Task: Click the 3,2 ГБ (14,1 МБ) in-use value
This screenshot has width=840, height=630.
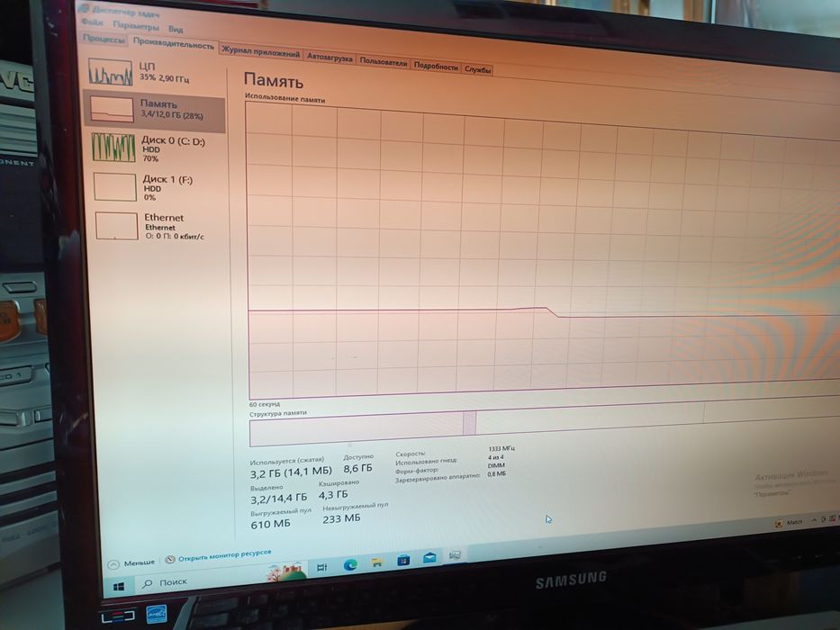Action: [291, 472]
